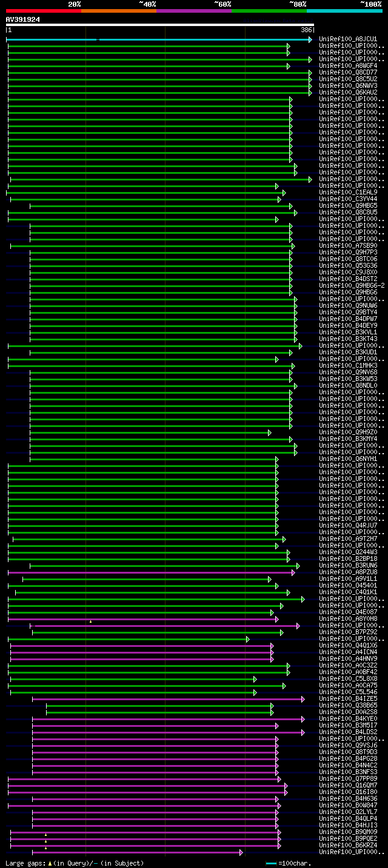Screen dimensions: 388x868
Task: Select hit label UniRef100_Q9H7P3
Action: 349,253
